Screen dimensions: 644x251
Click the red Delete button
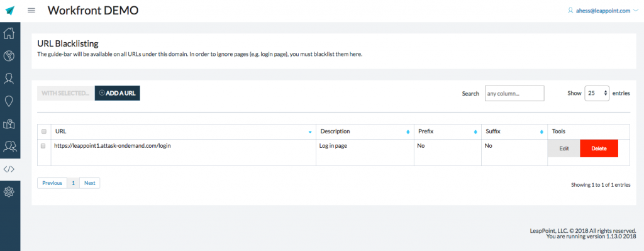coord(599,148)
